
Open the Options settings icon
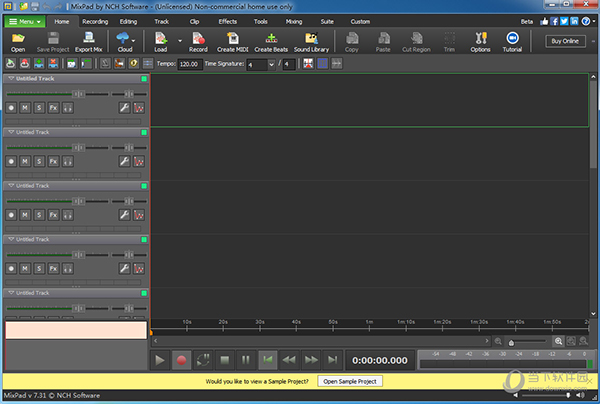pyautogui.click(x=480, y=42)
